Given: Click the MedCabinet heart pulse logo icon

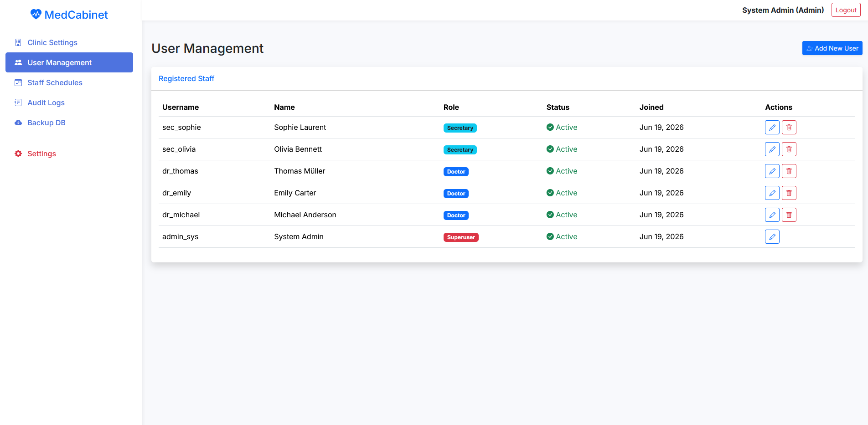Looking at the screenshot, I should [36, 15].
